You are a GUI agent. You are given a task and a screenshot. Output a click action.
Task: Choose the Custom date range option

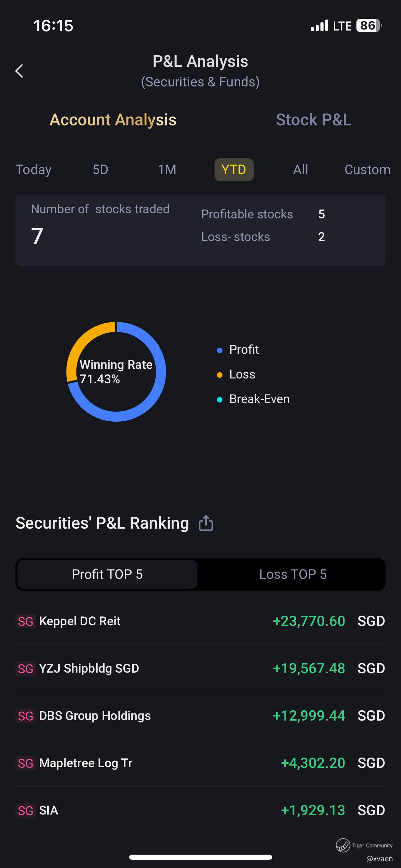pyautogui.click(x=367, y=170)
